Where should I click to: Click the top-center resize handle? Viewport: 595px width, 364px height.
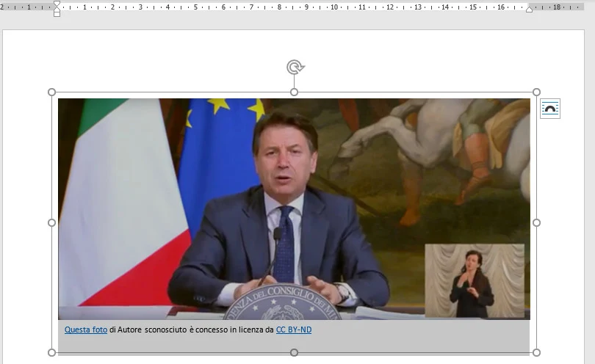click(x=294, y=92)
